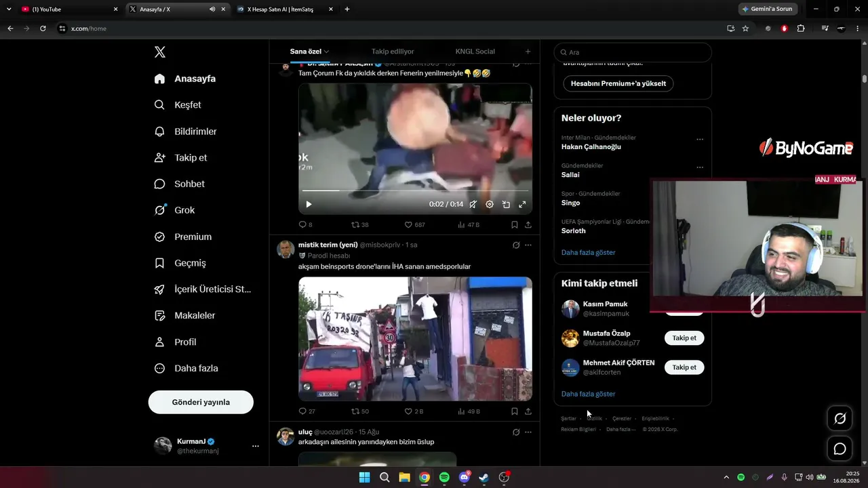View stats of post with 47 B views
868x488 pixels.
[x=469, y=224]
